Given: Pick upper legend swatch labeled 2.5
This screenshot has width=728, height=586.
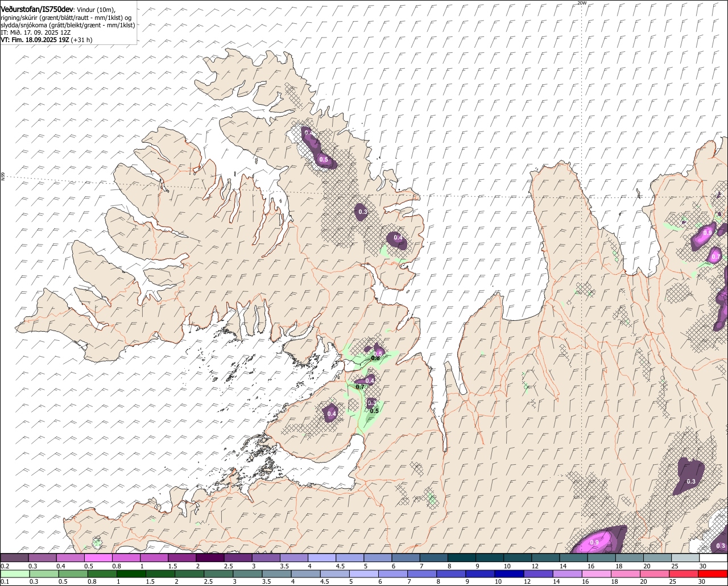Looking at the screenshot, I should (x=238, y=558).
